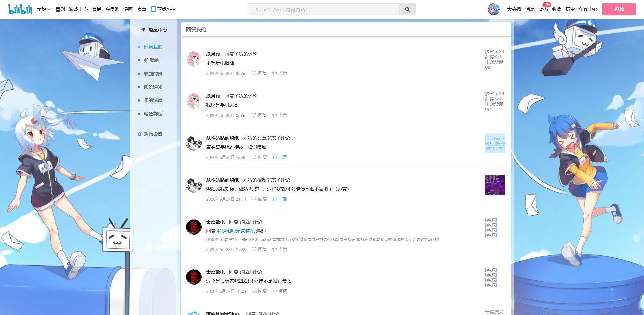The height and width of the screenshot is (315, 644).
Task: Click reply bubble icon under 唐突哲学 comment
Action: 254,157
